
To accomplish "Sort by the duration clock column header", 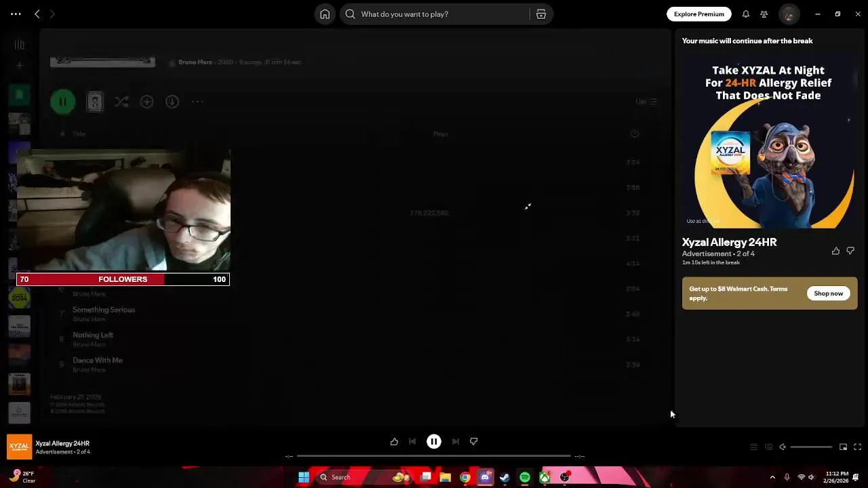I will point(635,134).
